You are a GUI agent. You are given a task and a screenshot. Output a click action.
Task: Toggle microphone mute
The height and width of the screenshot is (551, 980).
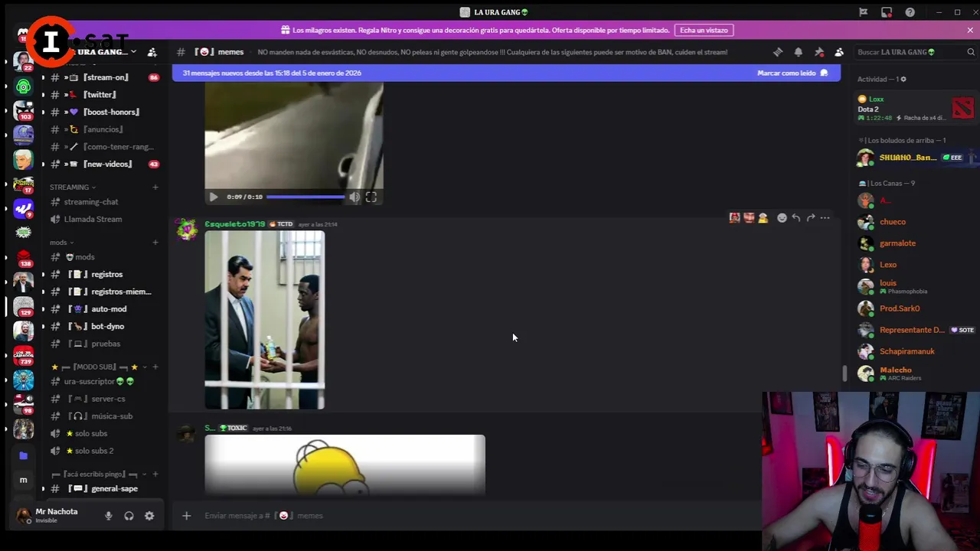(x=108, y=516)
